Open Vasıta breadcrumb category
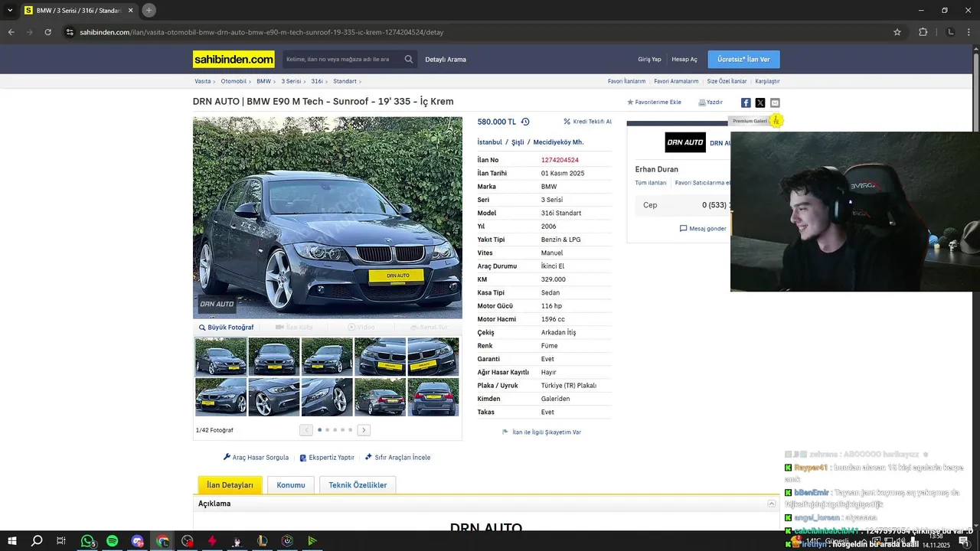 tap(202, 81)
